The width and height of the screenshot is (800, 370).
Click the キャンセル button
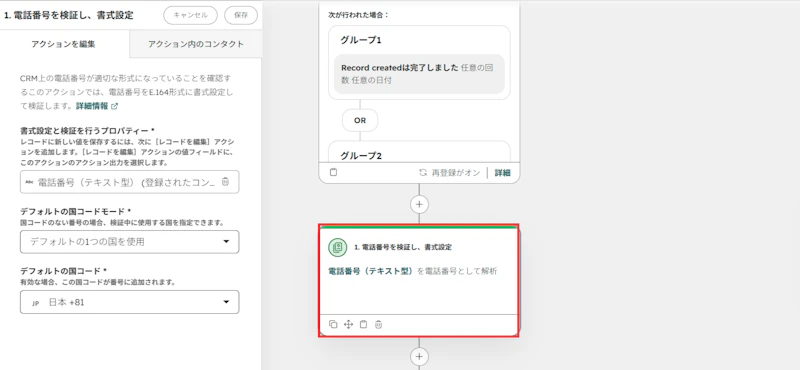tap(190, 15)
